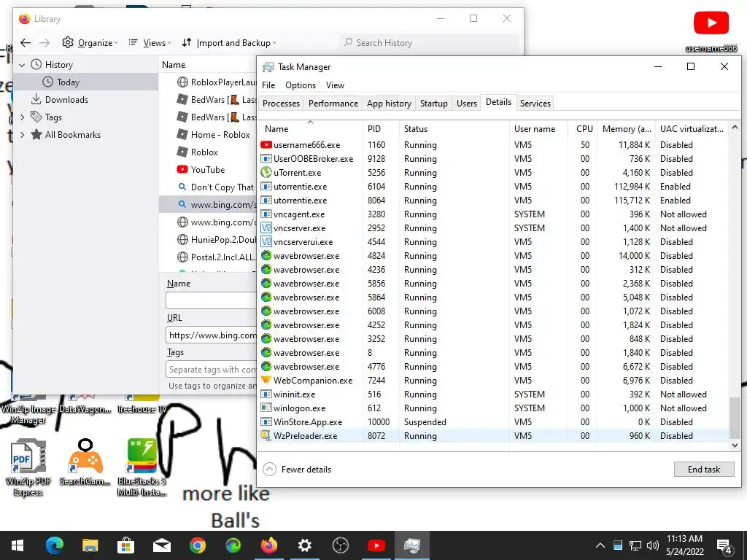The height and width of the screenshot is (560, 747).
Task: Select HuniePop.2 history entry
Action: coord(217,239)
